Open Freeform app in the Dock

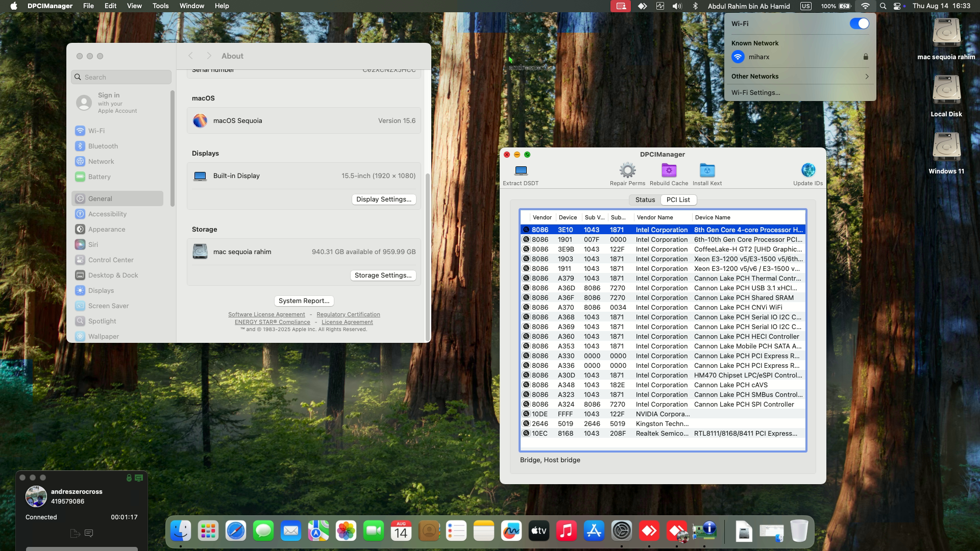pyautogui.click(x=511, y=531)
